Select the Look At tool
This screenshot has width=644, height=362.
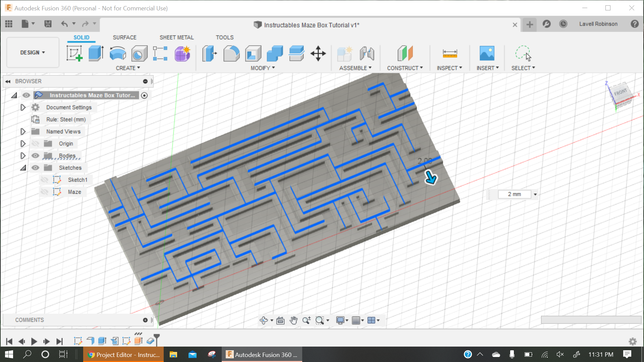coord(280,320)
